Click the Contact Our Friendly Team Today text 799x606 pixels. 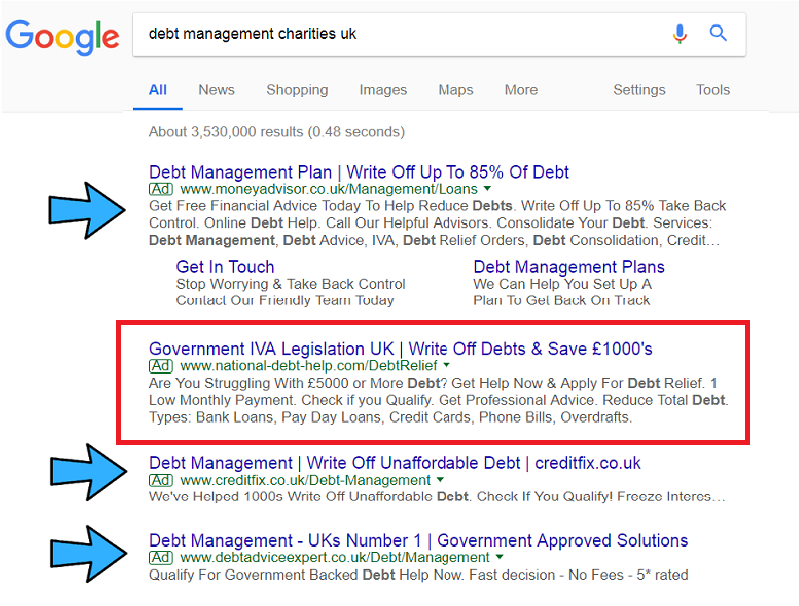285,300
